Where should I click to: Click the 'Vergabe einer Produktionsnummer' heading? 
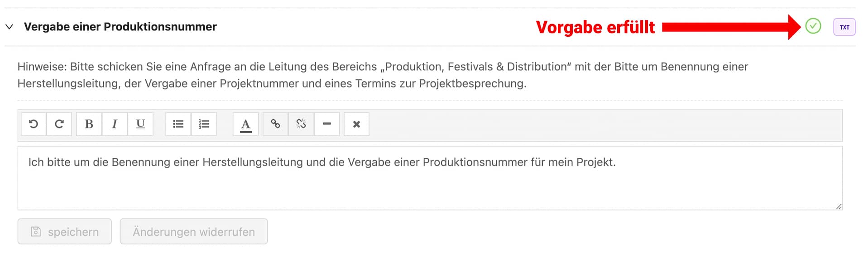pyautogui.click(x=120, y=27)
